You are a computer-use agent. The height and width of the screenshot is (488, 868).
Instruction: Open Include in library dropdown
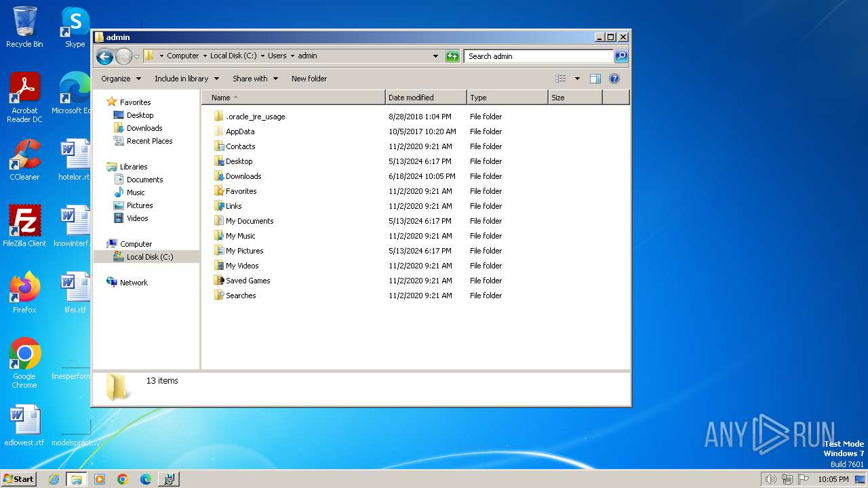click(186, 79)
